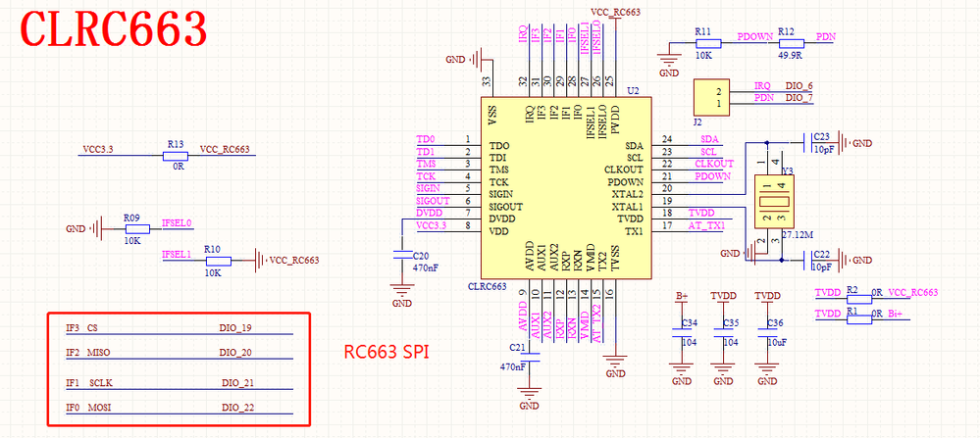Select the C35 capacitor symbol

pyautogui.click(x=723, y=331)
